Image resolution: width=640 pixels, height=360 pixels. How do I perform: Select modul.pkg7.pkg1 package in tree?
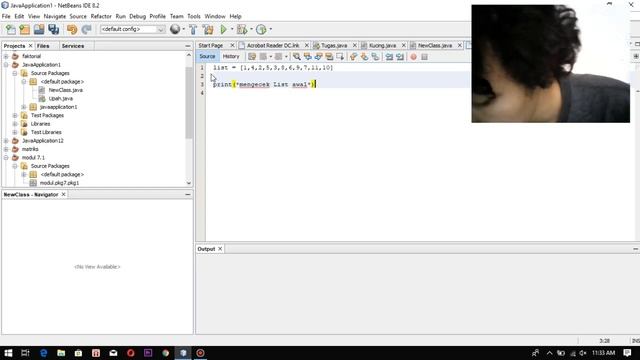59,183
